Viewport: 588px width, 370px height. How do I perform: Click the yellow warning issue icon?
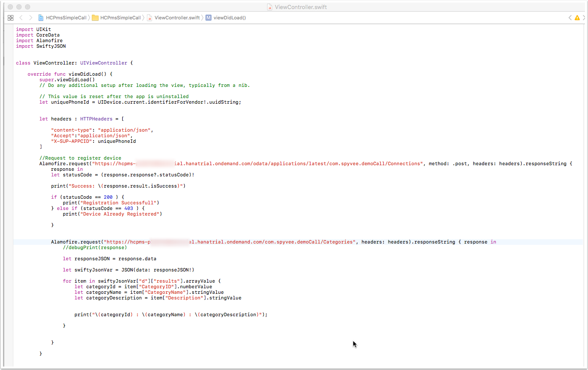pos(577,18)
